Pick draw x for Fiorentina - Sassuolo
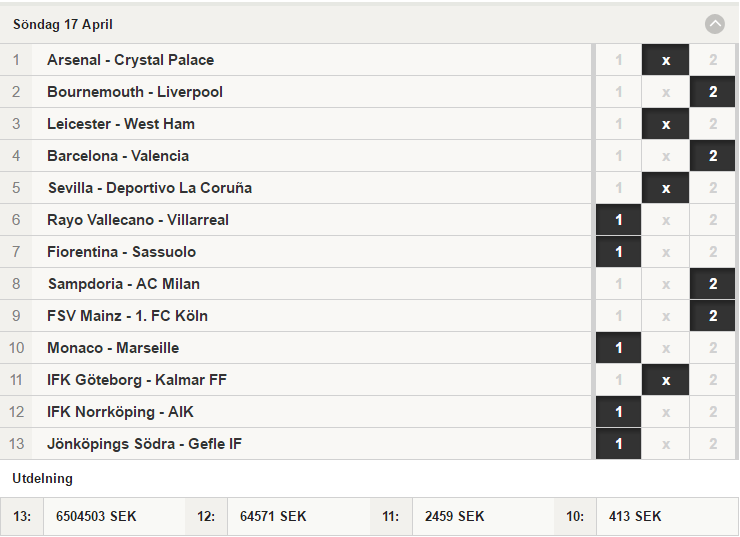 [665, 252]
